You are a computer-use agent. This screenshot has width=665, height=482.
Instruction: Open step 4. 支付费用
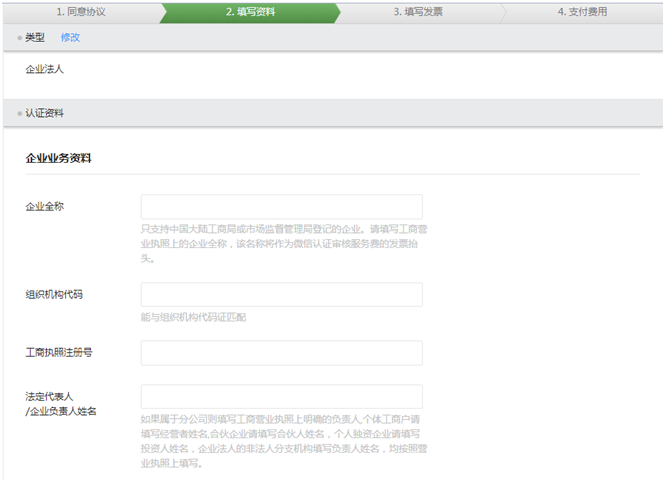coord(582,12)
